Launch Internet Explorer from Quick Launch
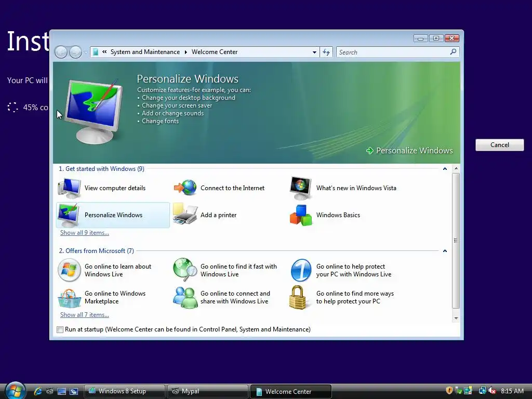Image resolution: width=532 pixels, height=399 pixels. (x=38, y=391)
